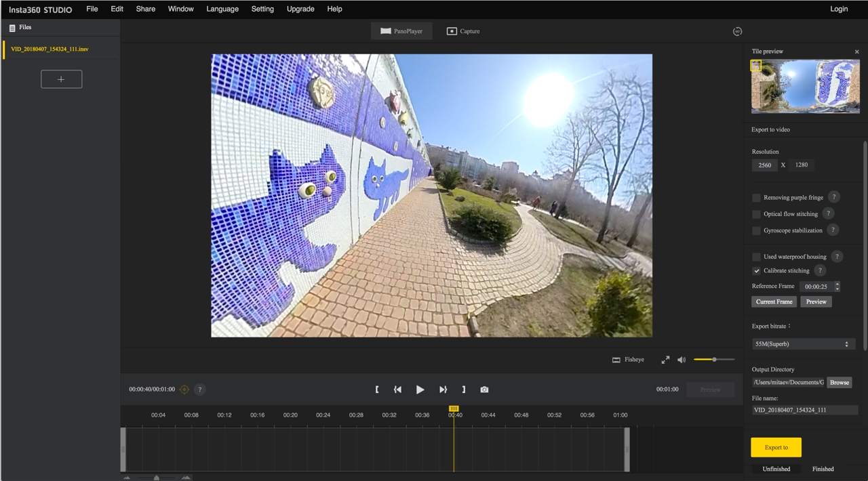Set the trim end bracket marker

pyautogui.click(x=464, y=390)
